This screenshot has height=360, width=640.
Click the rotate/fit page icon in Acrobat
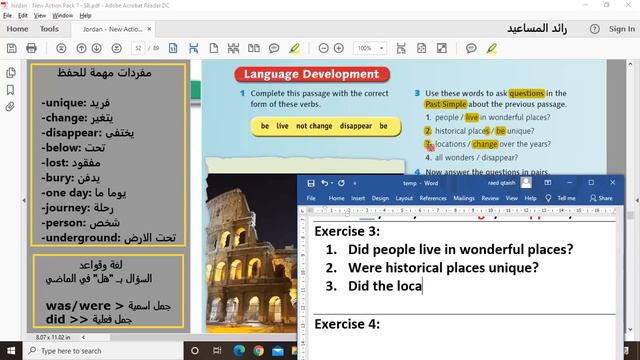pos(421,48)
